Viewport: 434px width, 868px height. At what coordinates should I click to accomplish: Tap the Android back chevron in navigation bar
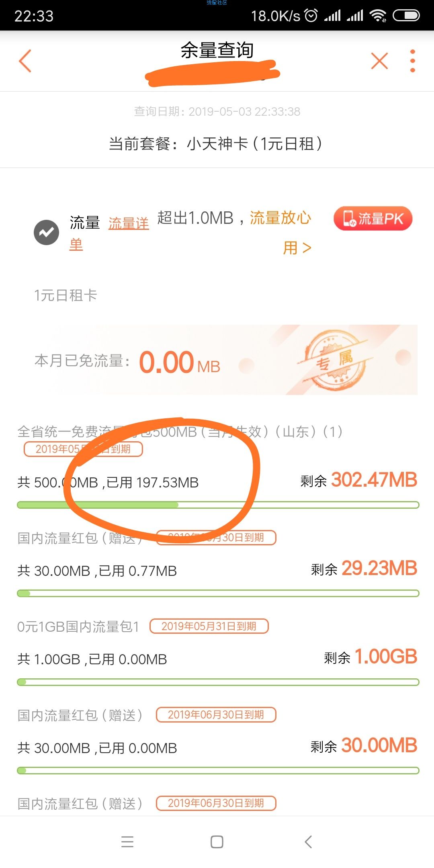tap(308, 841)
